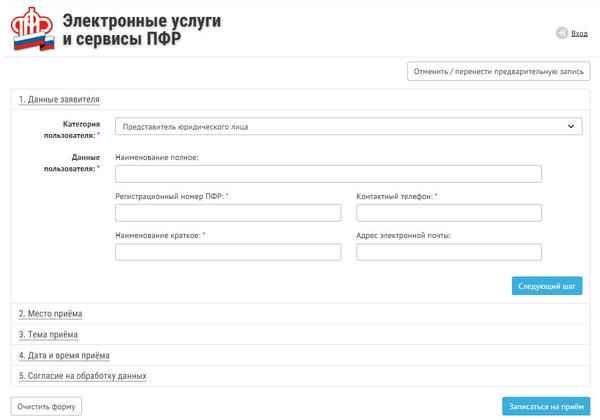Focus the Адрес электронной почты field
Image resolution: width=600 pixels, height=420 pixels.
pyautogui.click(x=448, y=252)
